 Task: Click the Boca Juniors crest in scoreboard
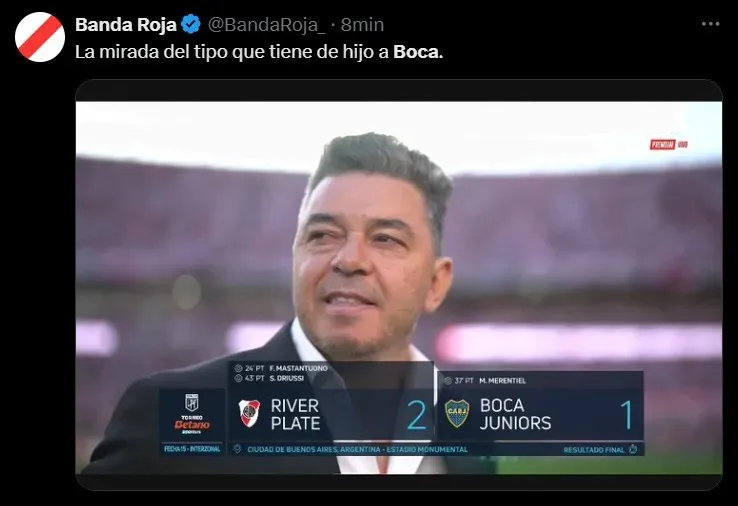click(x=457, y=414)
